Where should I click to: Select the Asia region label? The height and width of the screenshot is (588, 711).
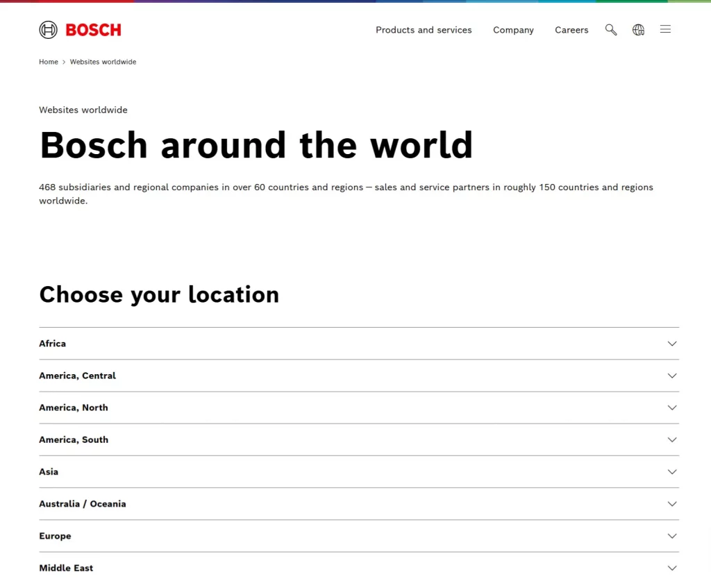(x=49, y=472)
